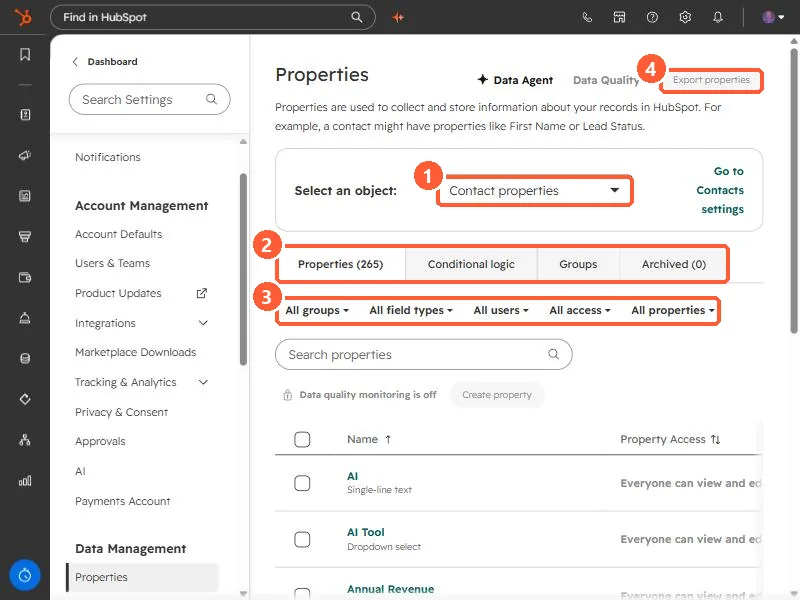Click the settings sidebar scrollbar thumb
Screen dimensions: 800x600
[x=243, y=269]
